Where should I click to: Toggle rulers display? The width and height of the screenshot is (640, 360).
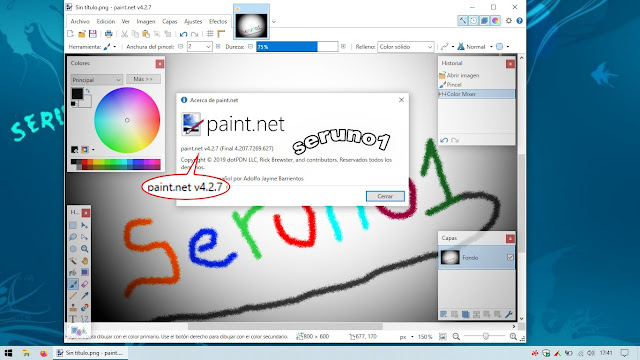[x=221, y=34]
